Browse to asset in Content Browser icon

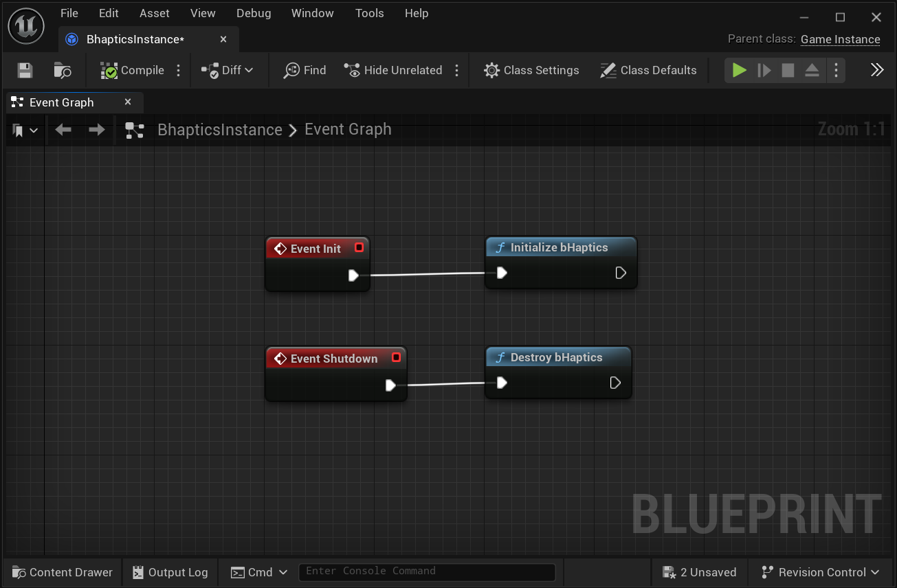(63, 70)
